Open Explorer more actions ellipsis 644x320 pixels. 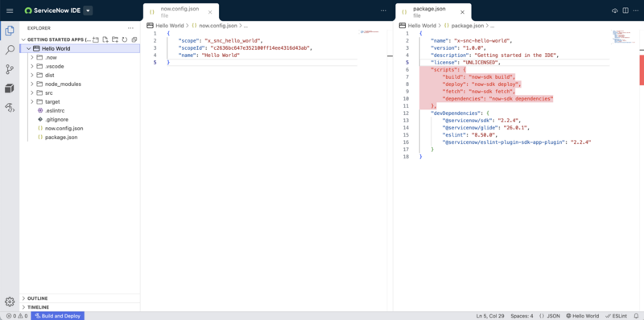point(130,28)
